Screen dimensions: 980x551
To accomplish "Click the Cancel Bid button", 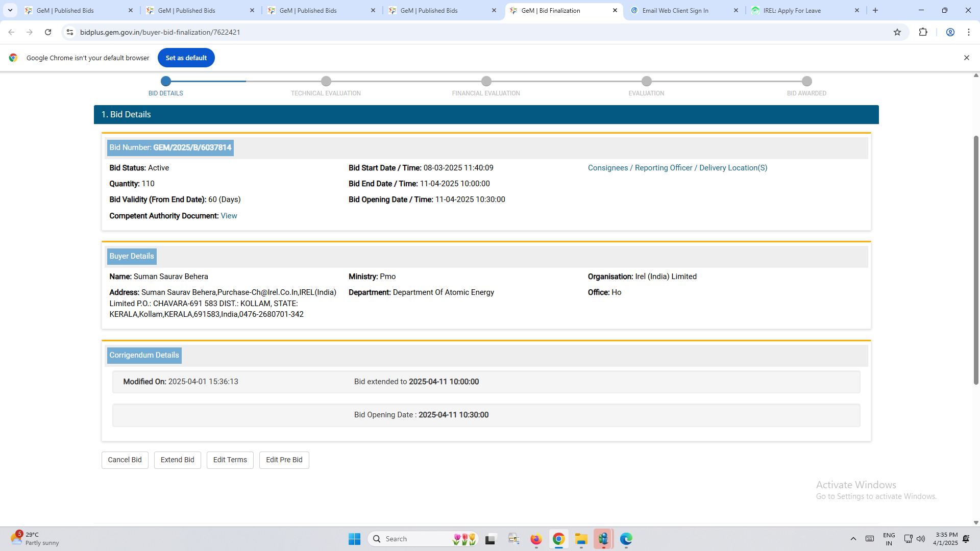I will click(125, 460).
